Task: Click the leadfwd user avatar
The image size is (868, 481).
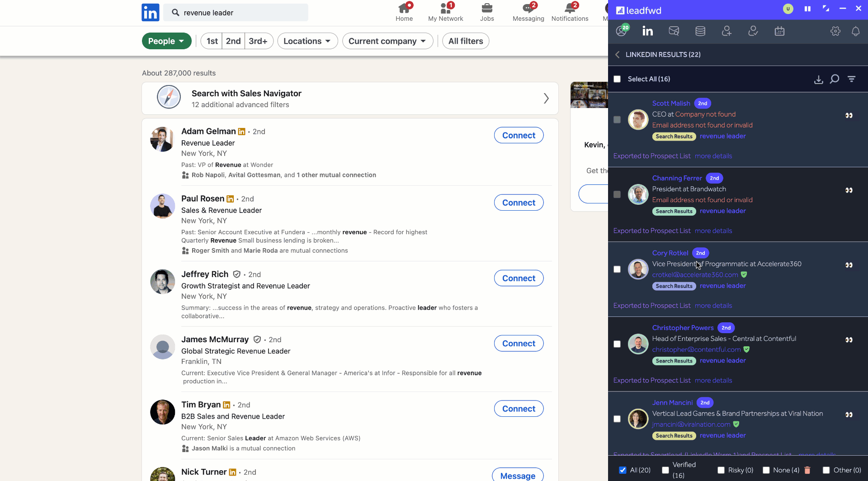Action: [x=788, y=9]
